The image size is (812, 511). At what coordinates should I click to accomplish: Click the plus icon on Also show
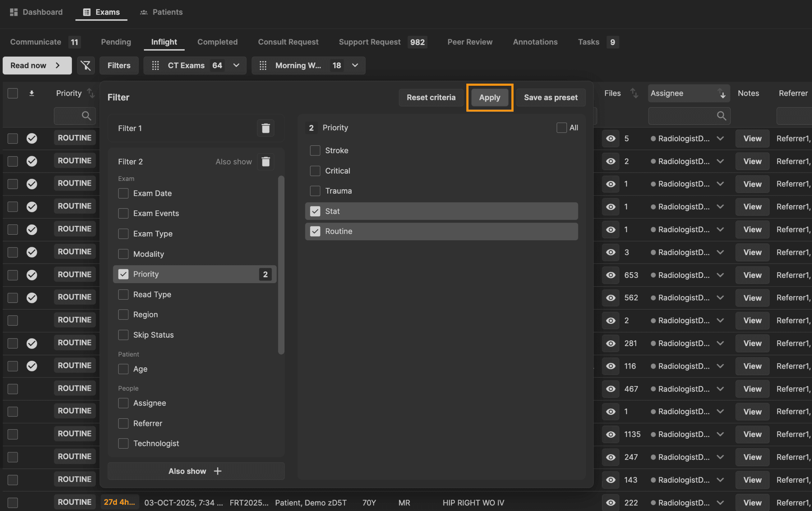[218, 471]
